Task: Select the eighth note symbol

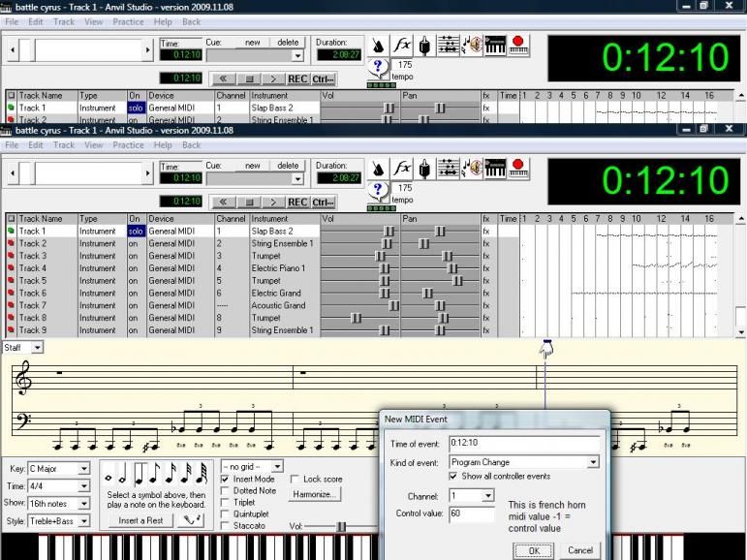Action: (154, 474)
